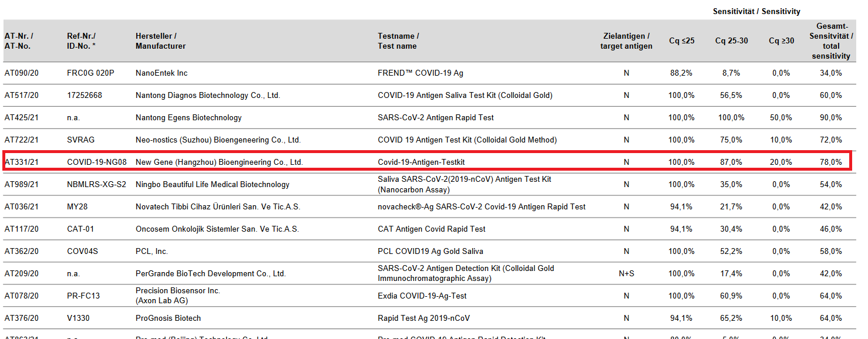Select the novacheck®-Ag SARS-CoV-2 test name
Image resolution: width=868 pixels, height=339 pixels.
482,207
